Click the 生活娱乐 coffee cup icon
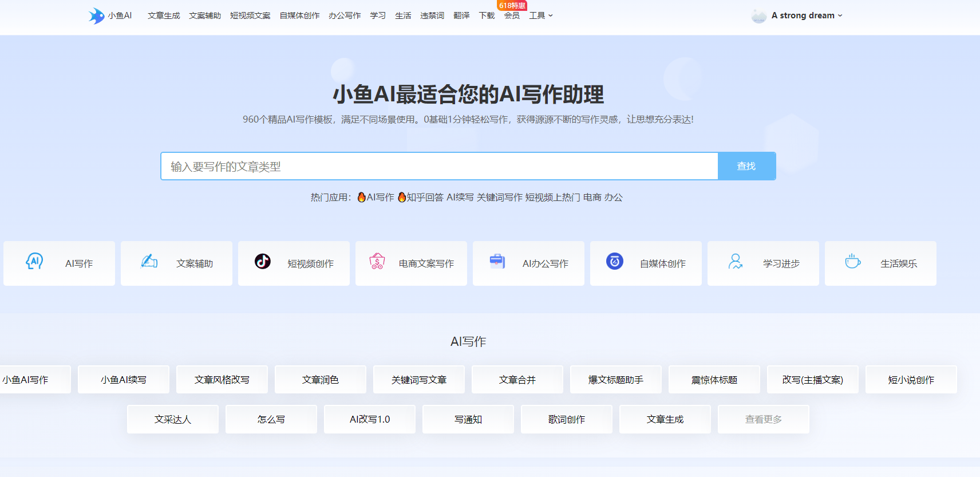The image size is (980, 477). click(853, 262)
